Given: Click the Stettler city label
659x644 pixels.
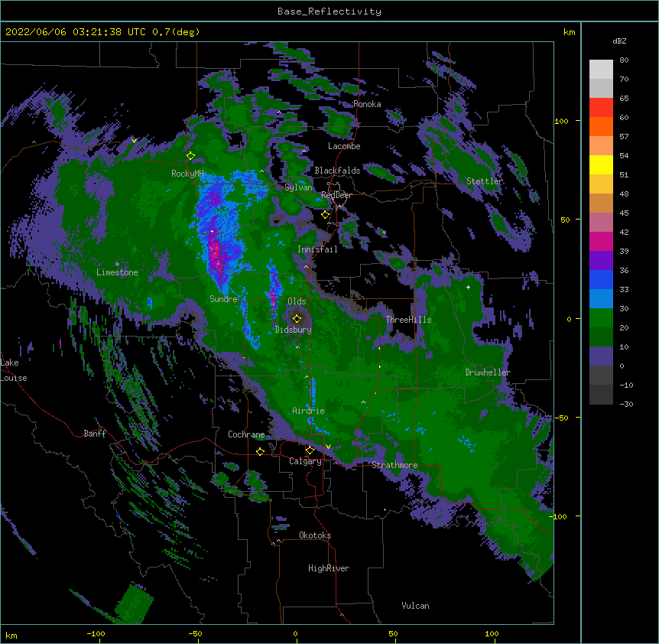Looking at the screenshot, I should point(485,181).
